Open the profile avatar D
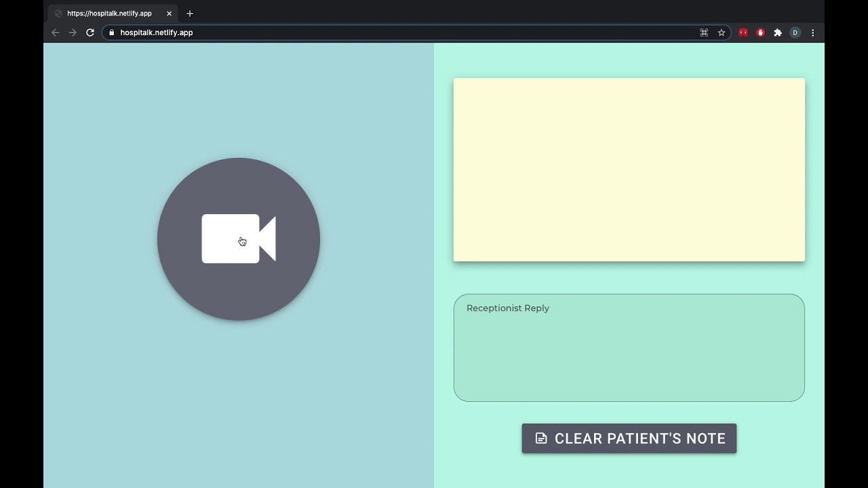868x488 pixels. pos(795,33)
